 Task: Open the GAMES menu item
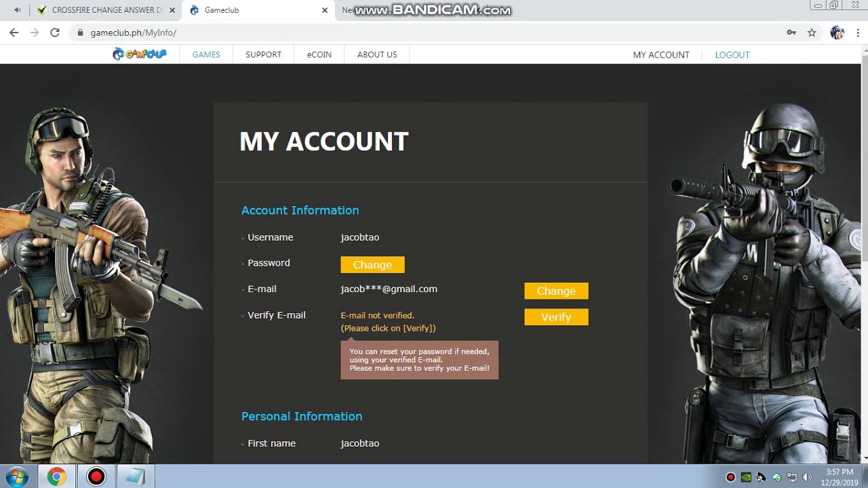[206, 55]
